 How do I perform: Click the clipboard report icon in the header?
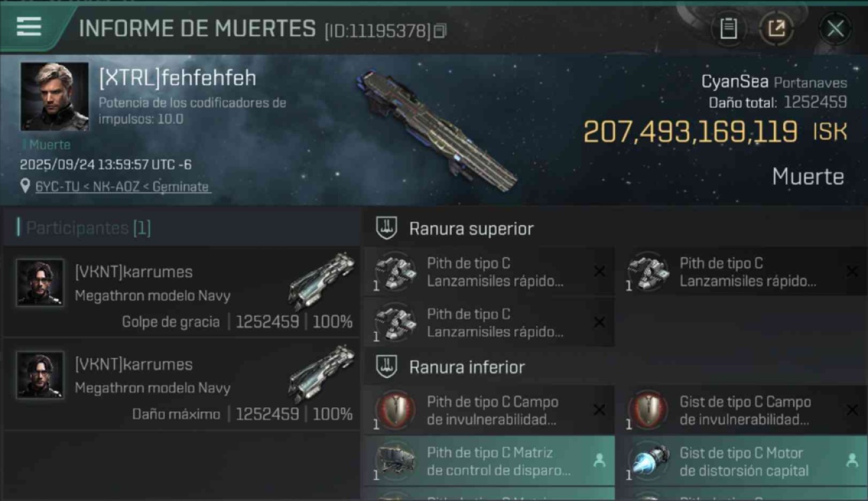[728, 29]
